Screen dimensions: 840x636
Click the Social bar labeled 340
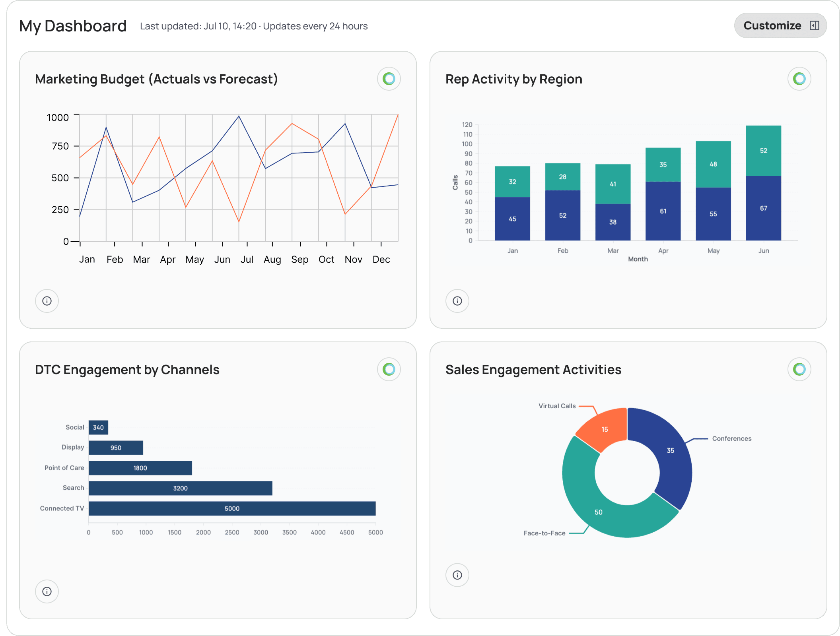coord(98,427)
